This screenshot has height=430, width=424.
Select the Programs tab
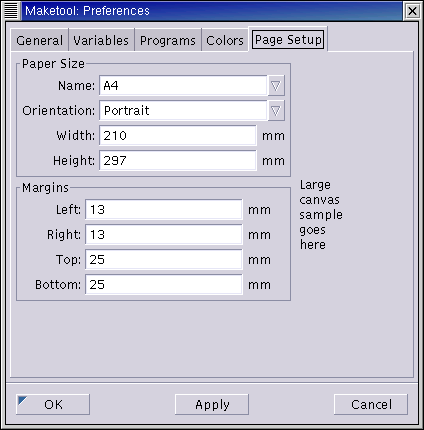pos(168,40)
